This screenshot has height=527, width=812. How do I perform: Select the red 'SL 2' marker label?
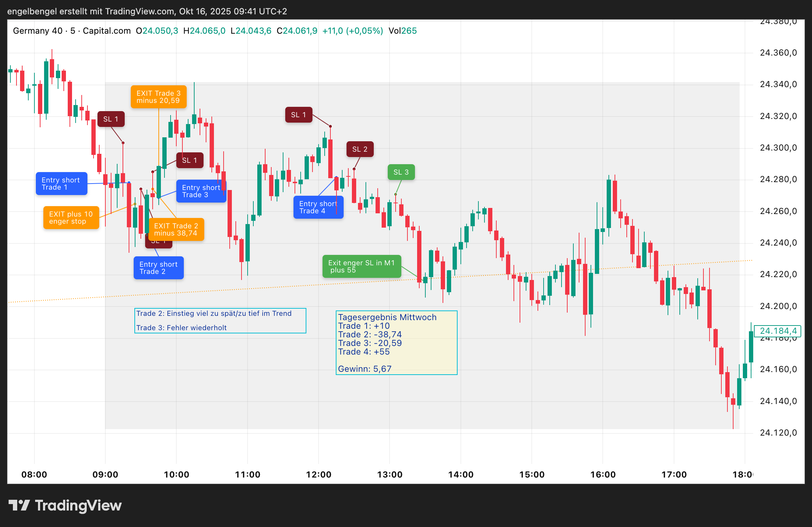[x=360, y=149]
